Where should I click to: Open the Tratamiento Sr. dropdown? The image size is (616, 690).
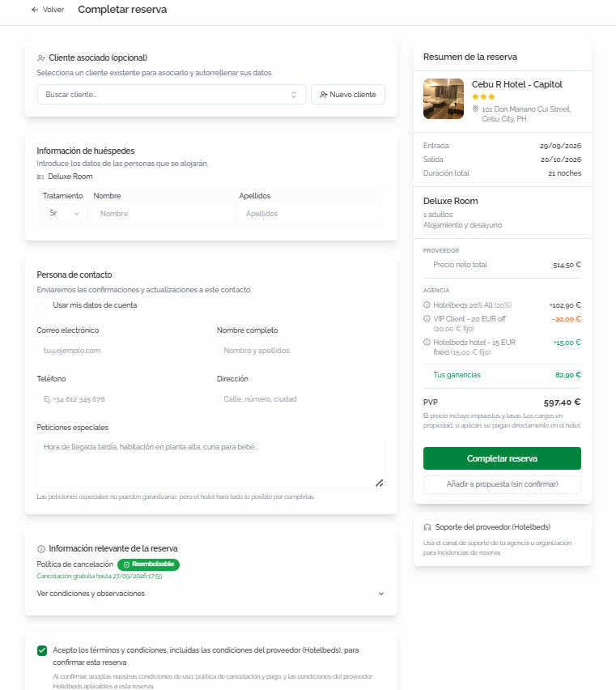pyautogui.click(x=65, y=214)
